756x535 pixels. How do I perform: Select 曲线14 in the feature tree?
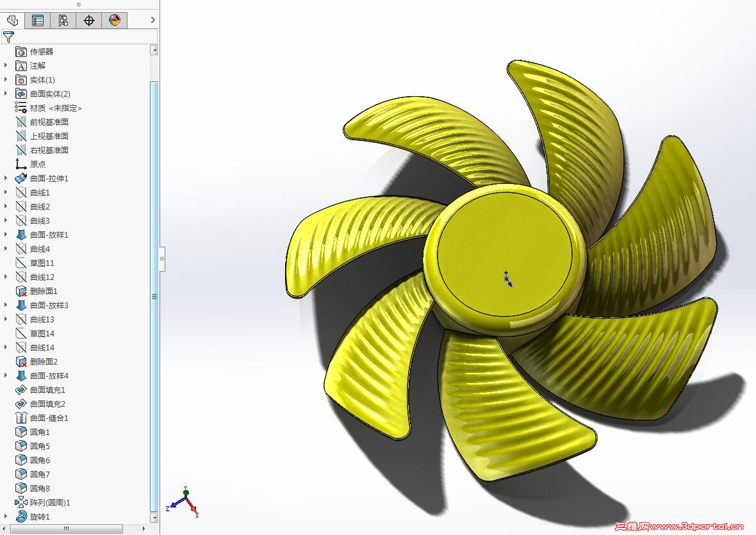[x=42, y=347]
